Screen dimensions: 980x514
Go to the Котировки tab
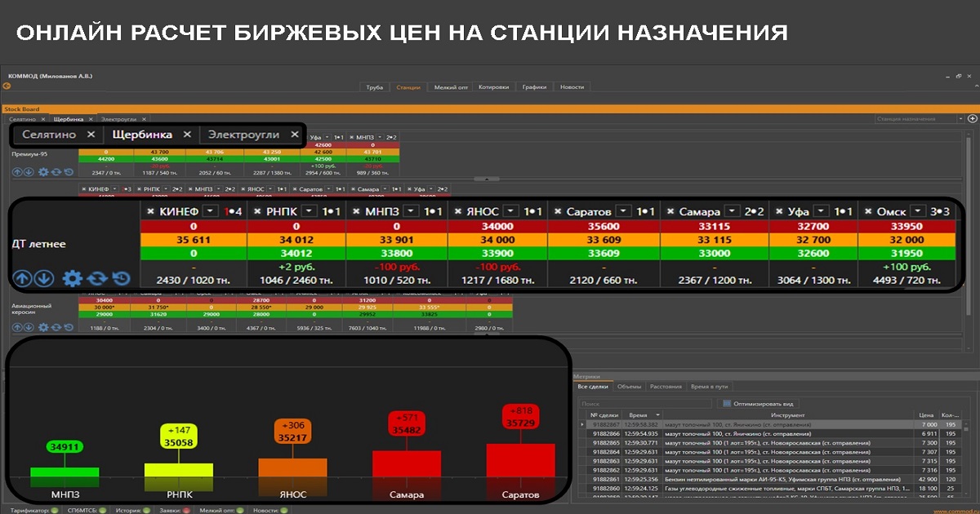point(494,86)
